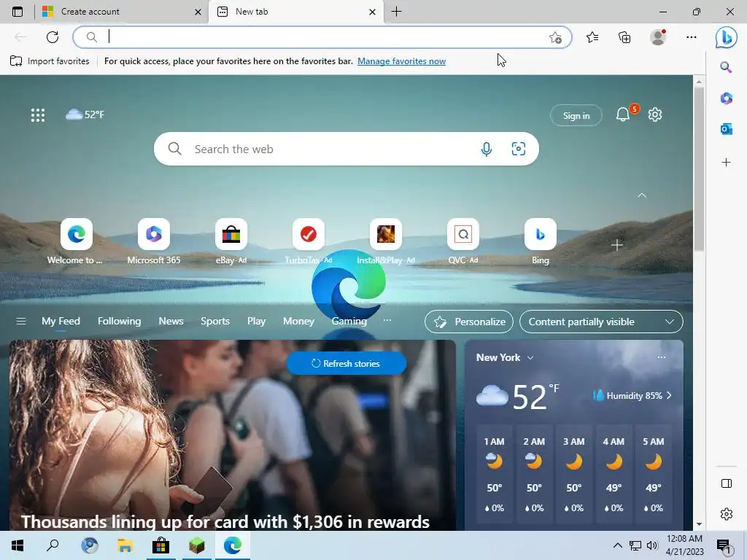
Task: Open QVC quick link tile
Action: (x=463, y=242)
